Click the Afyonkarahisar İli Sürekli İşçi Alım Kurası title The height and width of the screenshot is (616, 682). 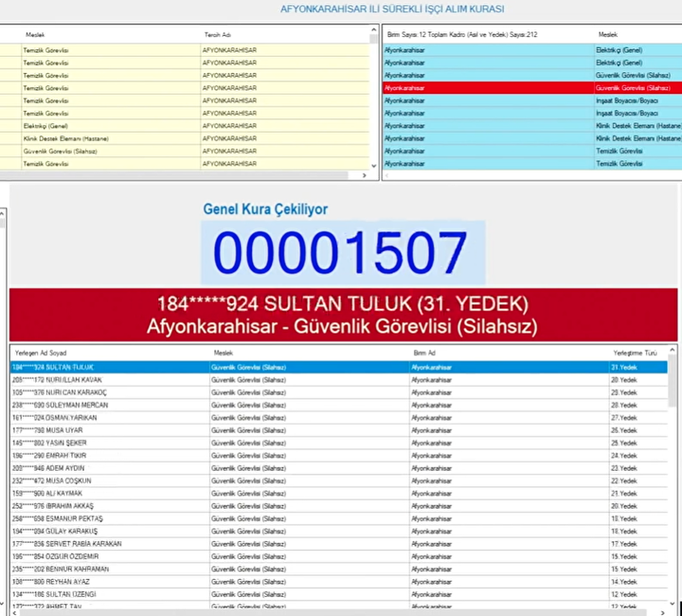click(x=392, y=9)
